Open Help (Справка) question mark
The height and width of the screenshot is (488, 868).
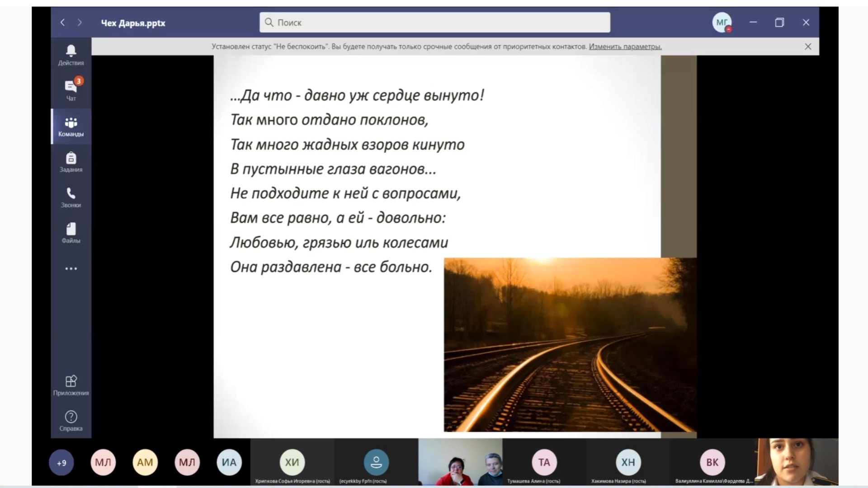71,421
